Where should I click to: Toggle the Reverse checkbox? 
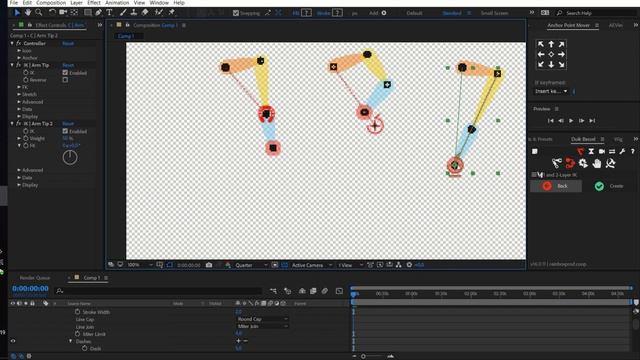(x=65, y=80)
